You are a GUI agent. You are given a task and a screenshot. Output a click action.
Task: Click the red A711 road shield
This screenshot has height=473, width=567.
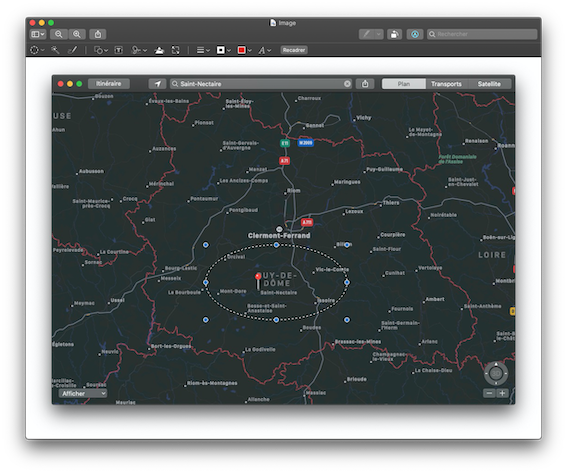[x=307, y=222]
